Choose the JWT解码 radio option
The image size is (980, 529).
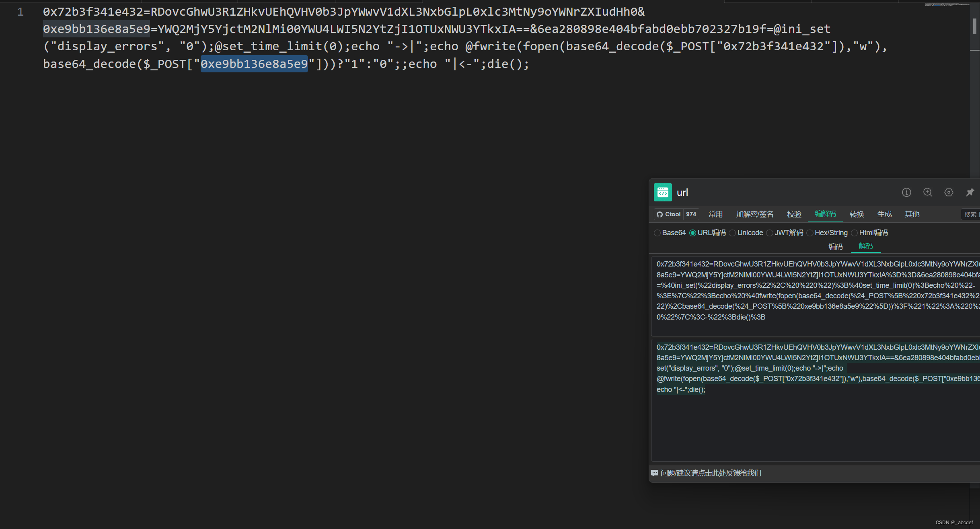pos(770,233)
